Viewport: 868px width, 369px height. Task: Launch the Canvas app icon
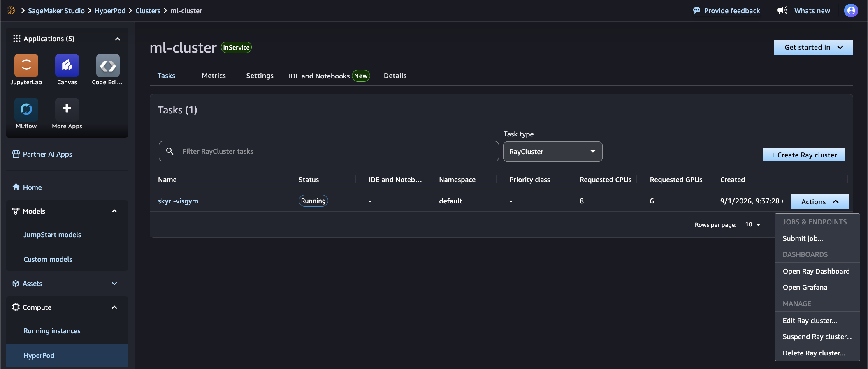click(67, 65)
